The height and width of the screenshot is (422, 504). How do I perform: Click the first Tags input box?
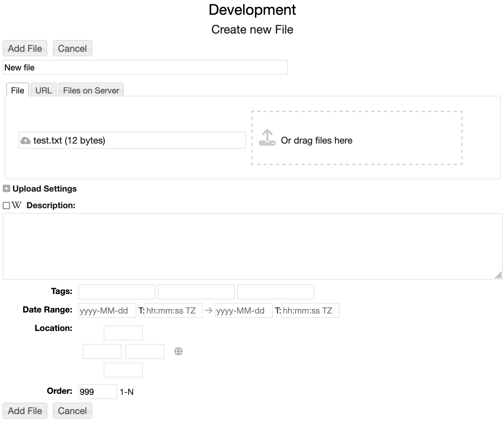pos(116,292)
